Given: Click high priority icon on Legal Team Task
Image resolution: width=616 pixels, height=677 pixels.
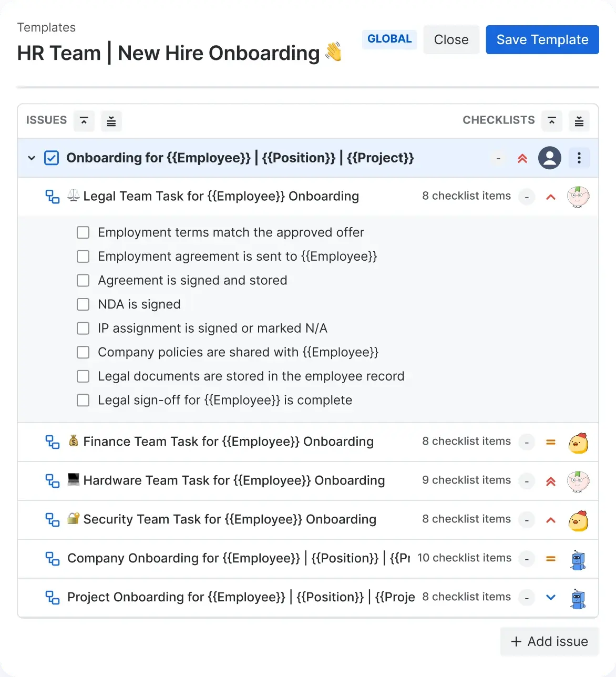Looking at the screenshot, I should click(551, 197).
